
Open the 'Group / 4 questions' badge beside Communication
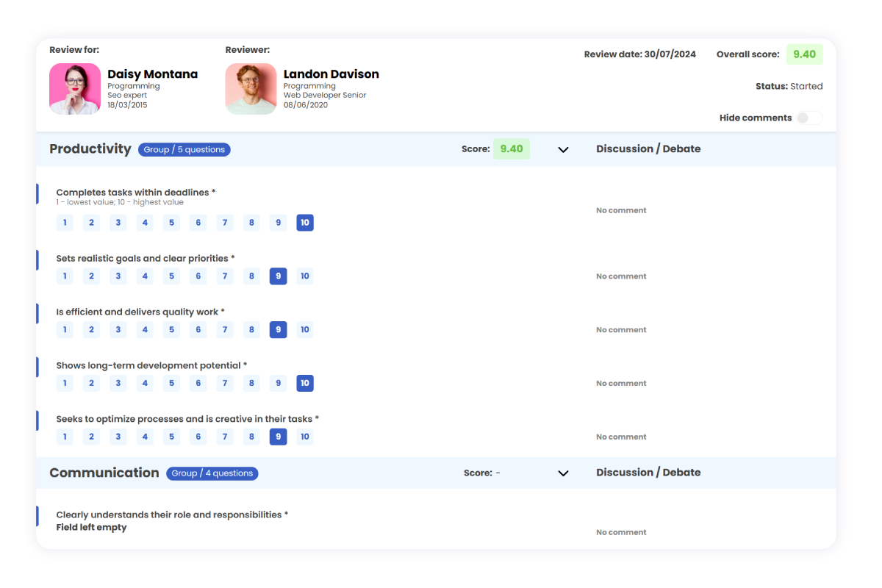(212, 473)
